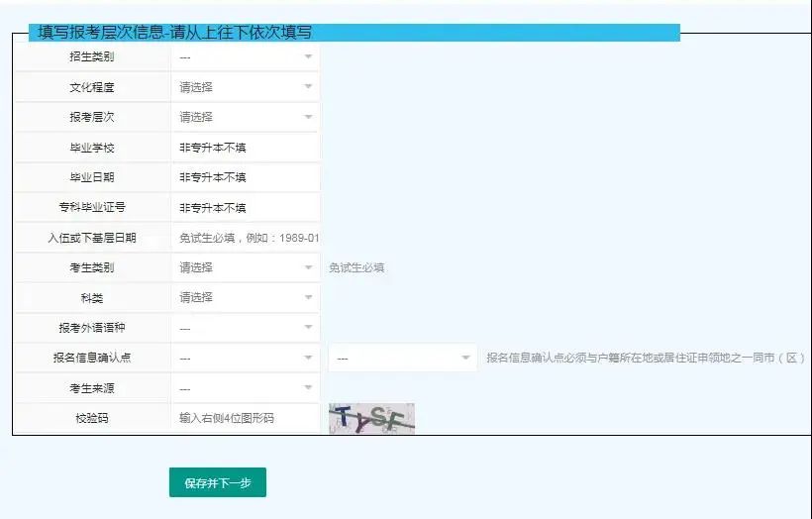The height and width of the screenshot is (519, 812).
Task: Click the 报名信息确认点 residence requirement note
Action: coord(645,358)
